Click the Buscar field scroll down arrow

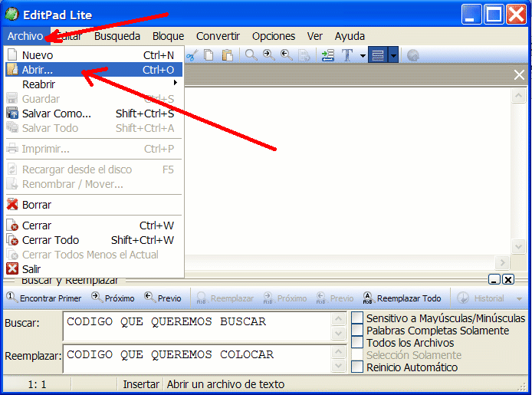[x=338, y=333]
